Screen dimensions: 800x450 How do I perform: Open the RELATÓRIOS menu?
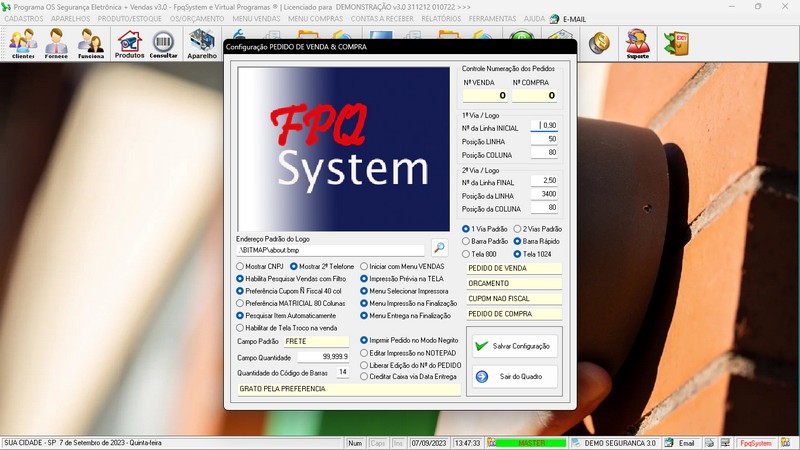coord(441,19)
